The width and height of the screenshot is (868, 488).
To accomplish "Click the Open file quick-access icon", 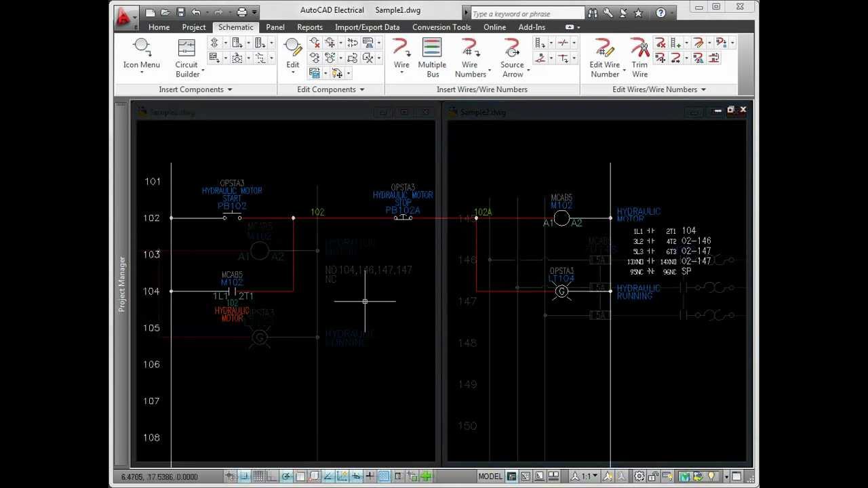I will (x=165, y=12).
